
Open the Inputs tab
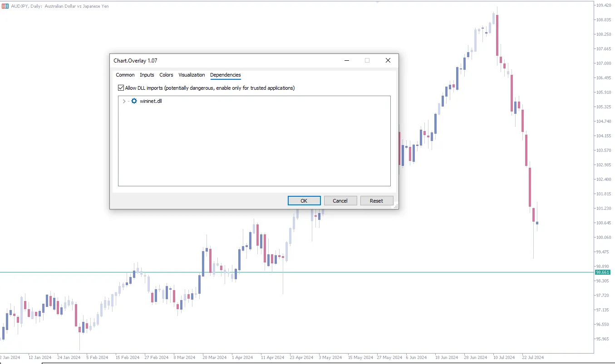click(147, 75)
